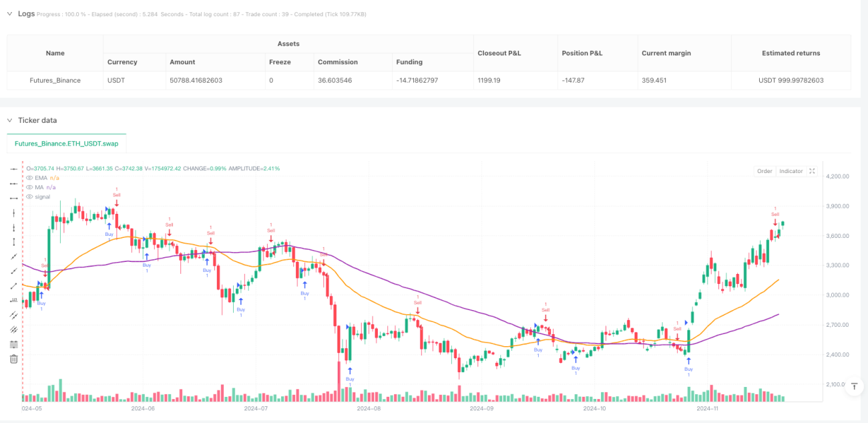
Task: Toggle signal visibility eye
Action: point(29,196)
